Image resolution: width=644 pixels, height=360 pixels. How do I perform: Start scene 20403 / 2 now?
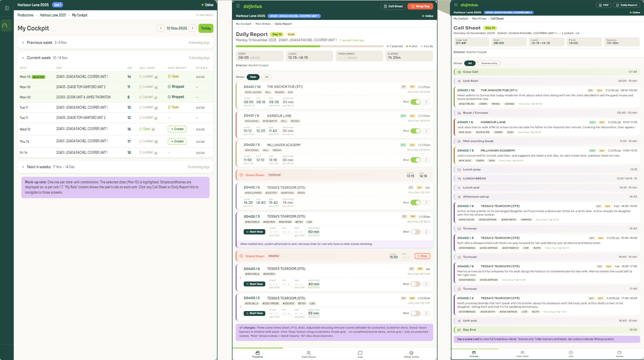(x=254, y=313)
